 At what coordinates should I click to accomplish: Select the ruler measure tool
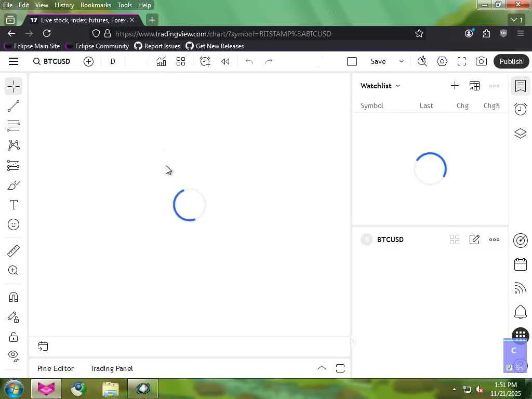pyautogui.click(x=14, y=251)
